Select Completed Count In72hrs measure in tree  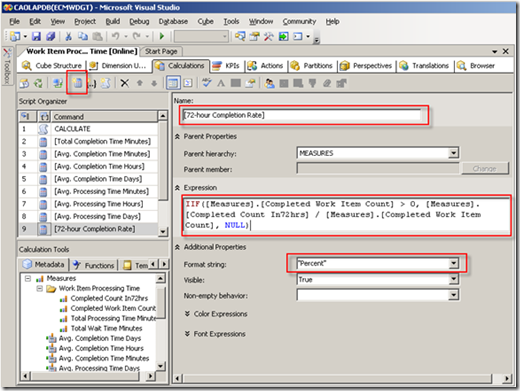(109, 298)
